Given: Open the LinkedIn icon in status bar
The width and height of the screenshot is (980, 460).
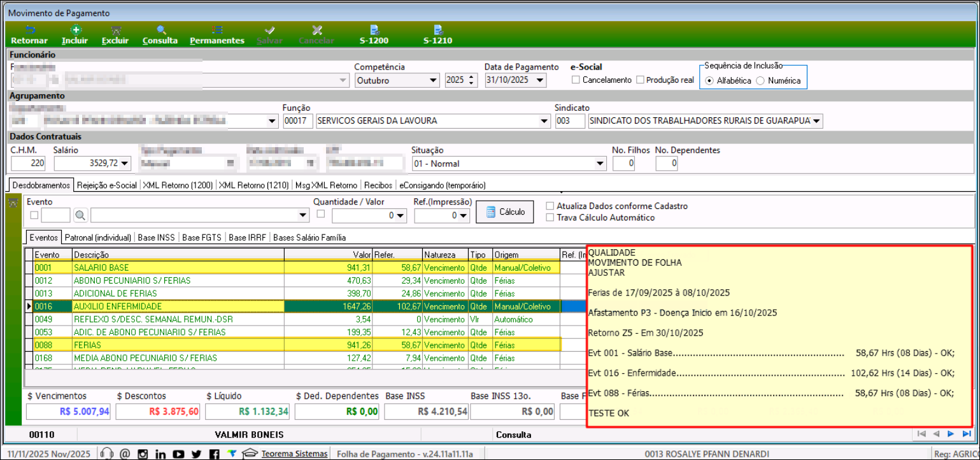Looking at the screenshot, I should tap(160, 454).
